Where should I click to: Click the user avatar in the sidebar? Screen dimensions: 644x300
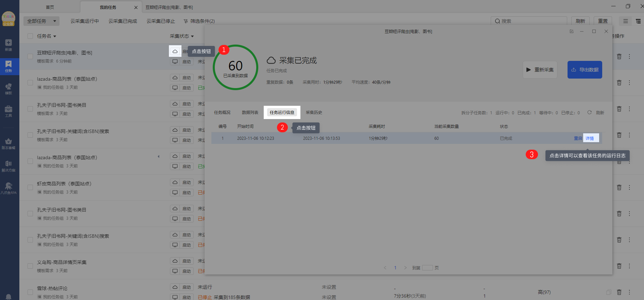(x=8, y=18)
